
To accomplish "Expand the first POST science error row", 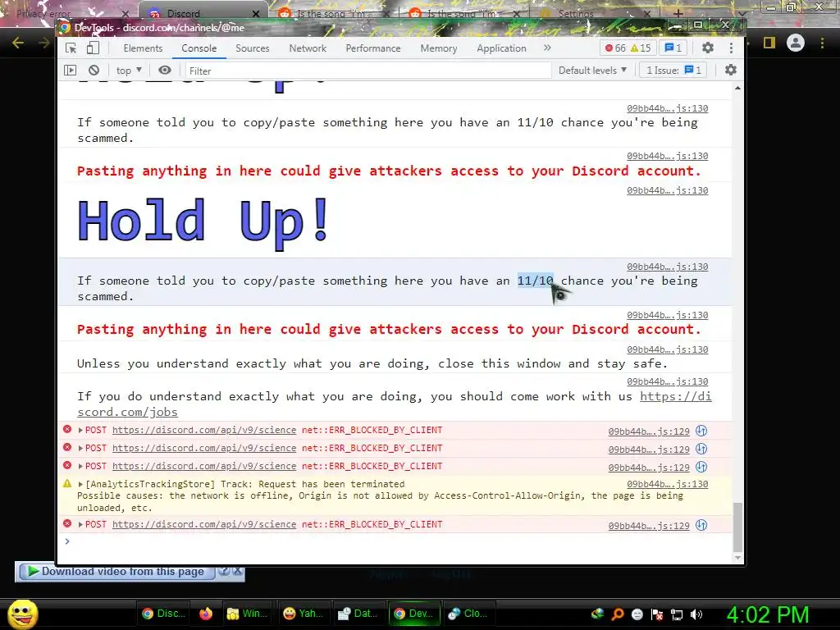I will coord(80,430).
